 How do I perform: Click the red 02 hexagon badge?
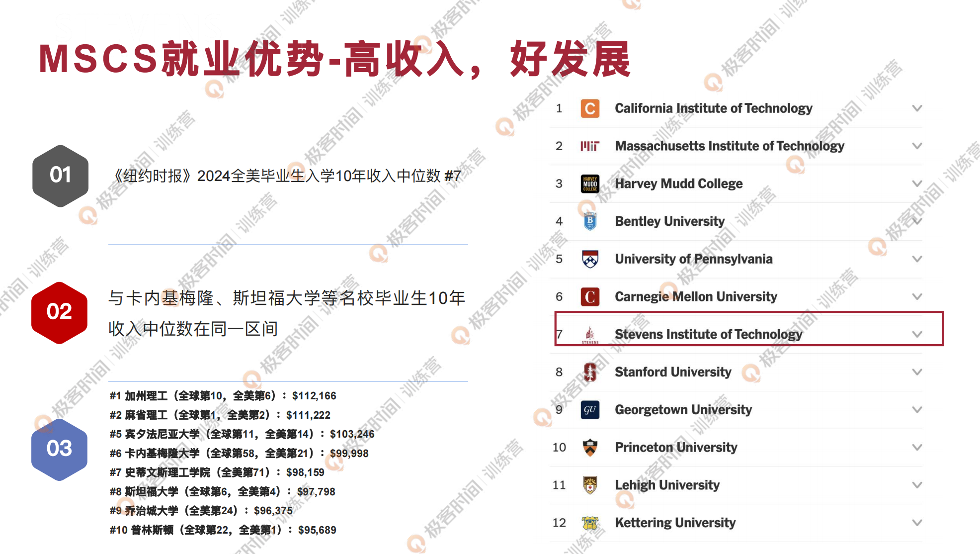(x=60, y=312)
